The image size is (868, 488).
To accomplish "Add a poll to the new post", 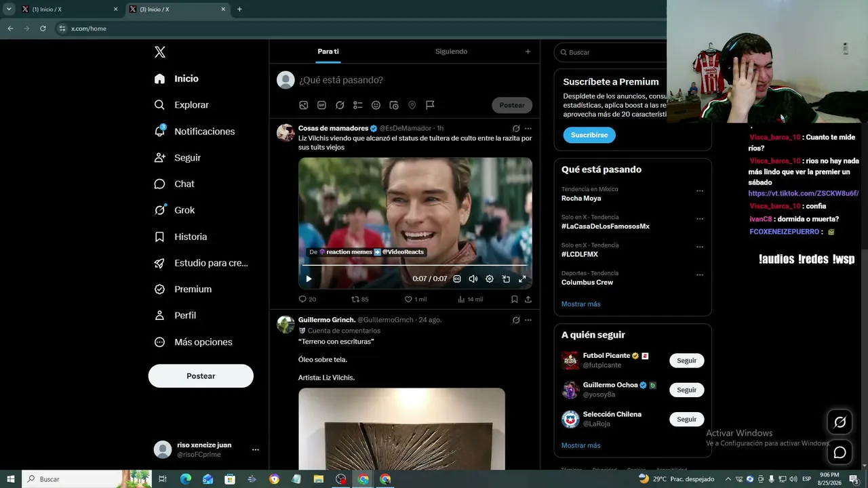I will coord(358,105).
